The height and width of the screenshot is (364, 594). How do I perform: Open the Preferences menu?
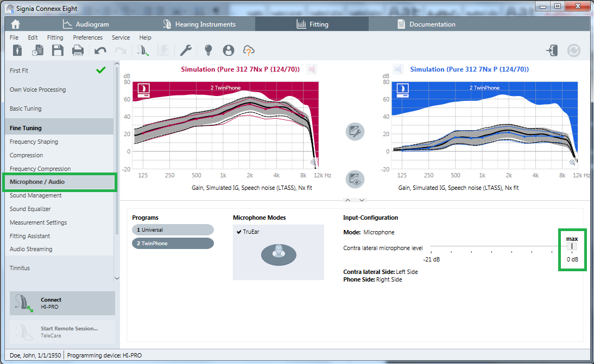(x=88, y=37)
